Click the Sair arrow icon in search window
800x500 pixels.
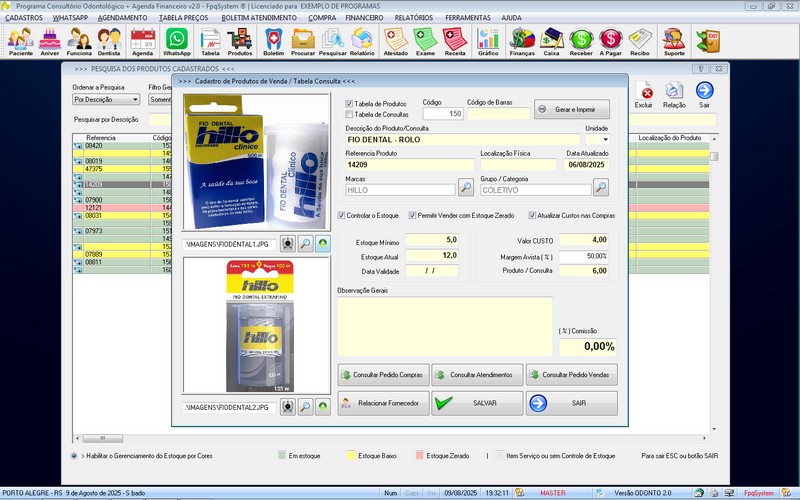704,94
